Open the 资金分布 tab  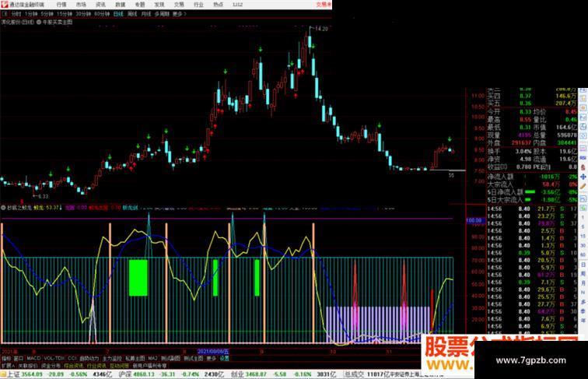coord(51,366)
